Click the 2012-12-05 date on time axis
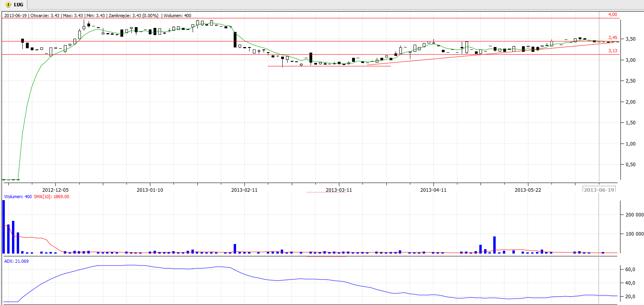 (x=55, y=190)
